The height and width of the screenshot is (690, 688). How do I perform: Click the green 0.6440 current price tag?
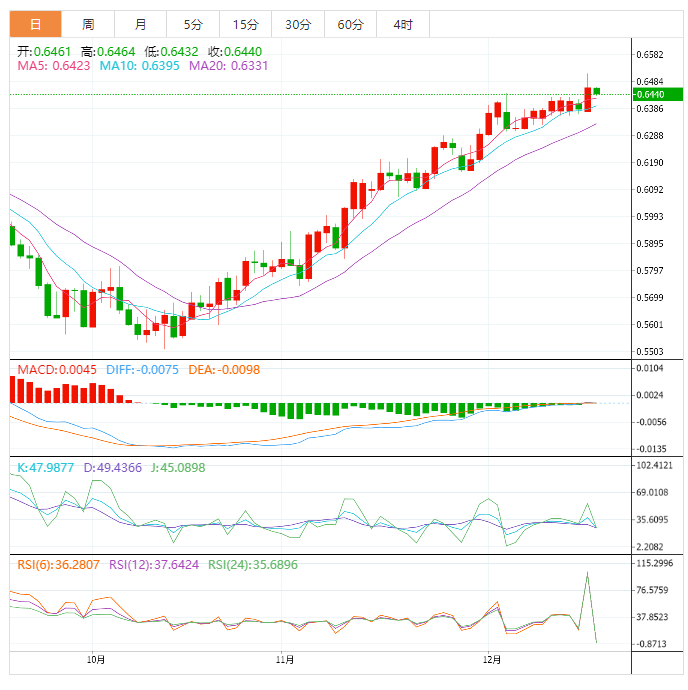[x=657, y=94]
